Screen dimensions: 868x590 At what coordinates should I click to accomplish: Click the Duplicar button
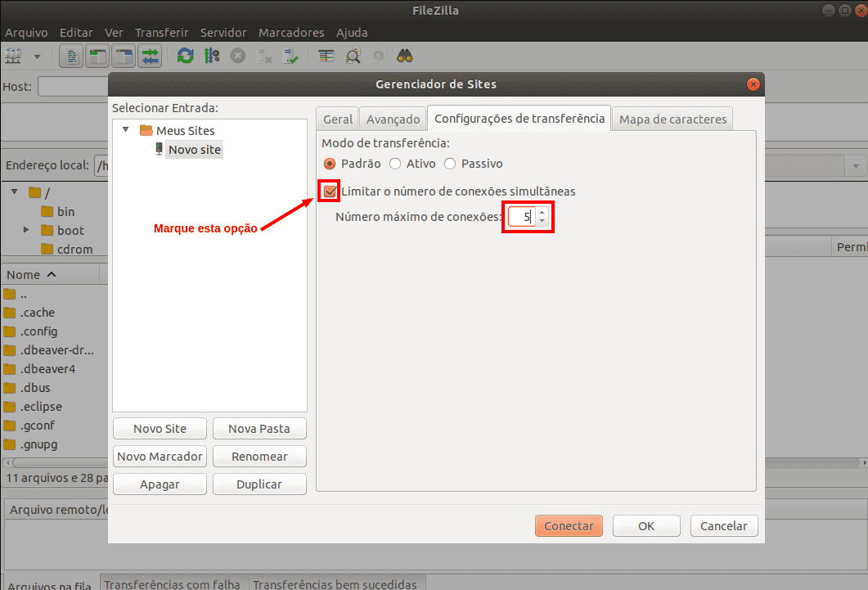(x=259, y=484)
